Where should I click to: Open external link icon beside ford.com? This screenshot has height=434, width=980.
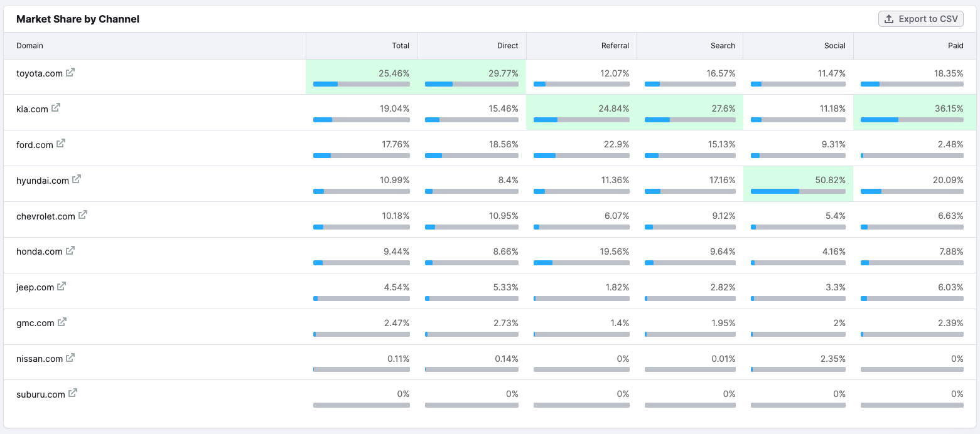tap(61, 144)
